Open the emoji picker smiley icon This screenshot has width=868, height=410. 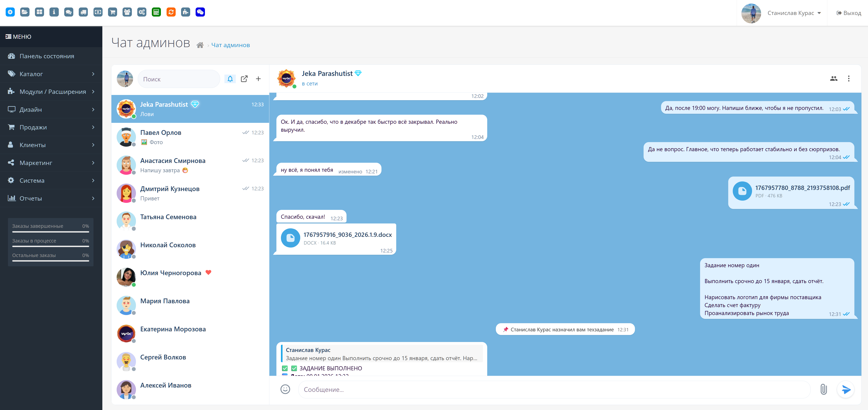(x=285, y=389)
